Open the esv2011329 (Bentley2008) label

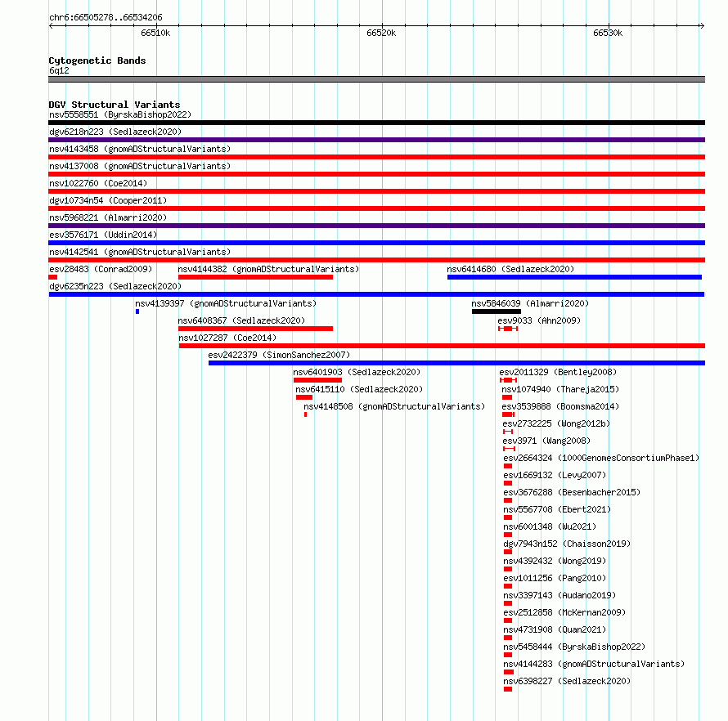click(x=558, y=372)
